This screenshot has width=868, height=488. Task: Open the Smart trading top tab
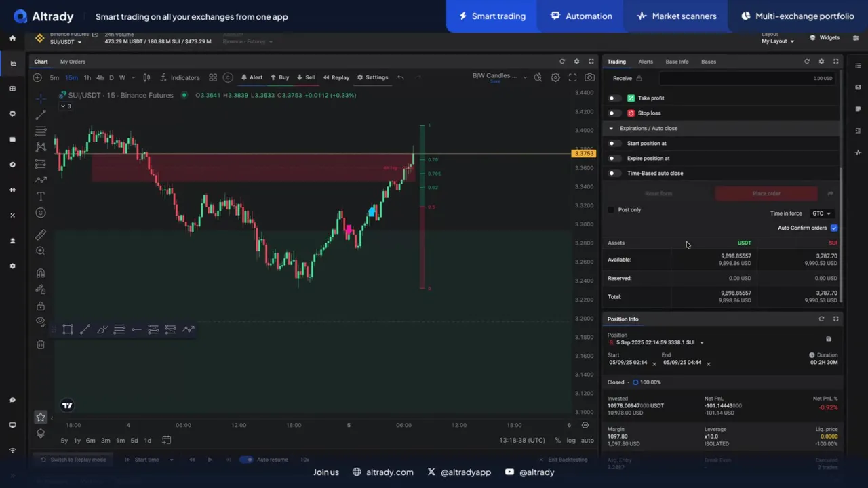pos(492,16)
